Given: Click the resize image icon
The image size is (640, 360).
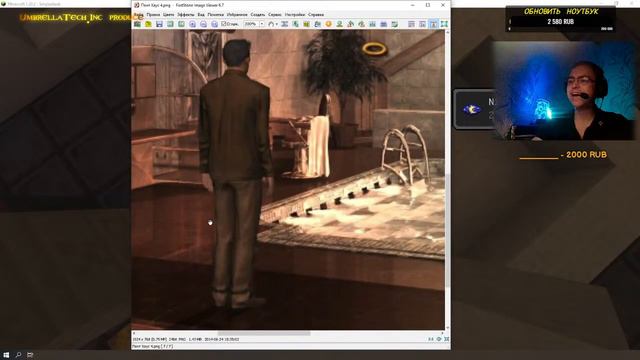Looking at the screenshot, I should (x=285, y=24).
